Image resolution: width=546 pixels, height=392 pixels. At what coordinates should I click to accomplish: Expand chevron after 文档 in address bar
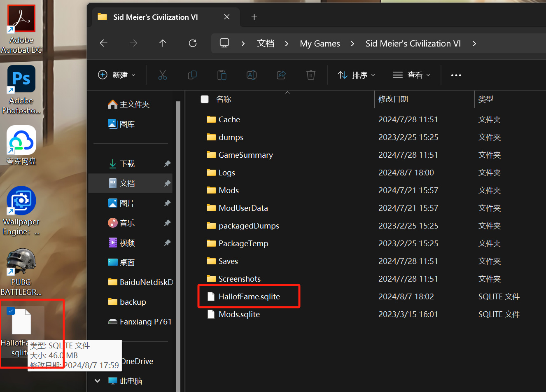tap(287, 44)
